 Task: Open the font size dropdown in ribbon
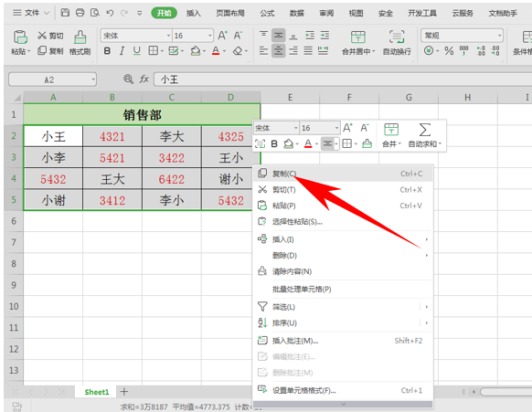pos(210,36)
